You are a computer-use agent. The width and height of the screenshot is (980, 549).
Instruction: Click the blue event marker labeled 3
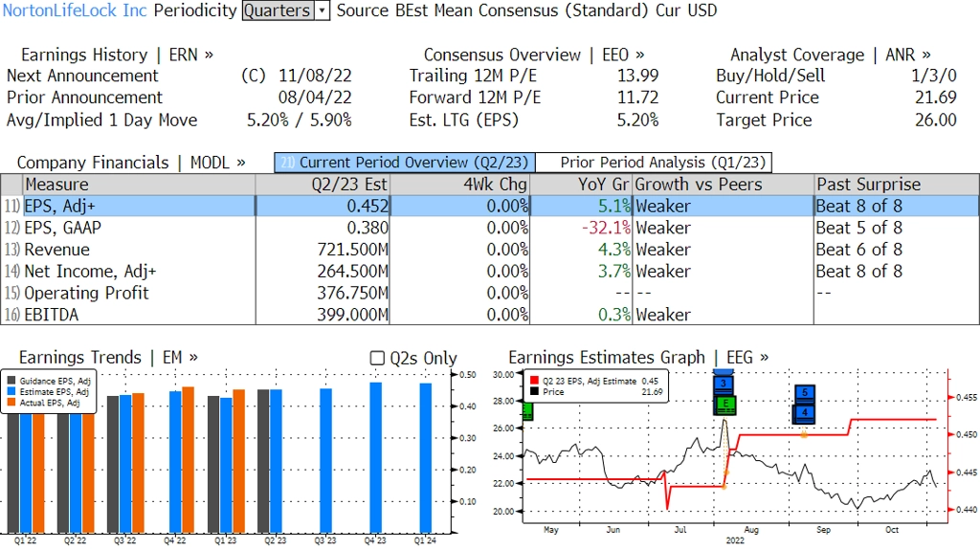(724, 384)
